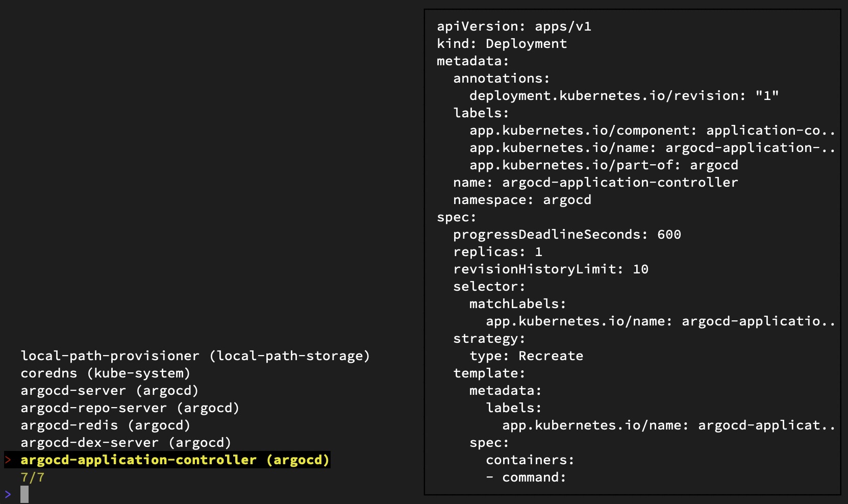Image resolution: width=848 pixels, height=504 pixels.
Task: Click containers: line in preview
Action: (x=530, y=460)
